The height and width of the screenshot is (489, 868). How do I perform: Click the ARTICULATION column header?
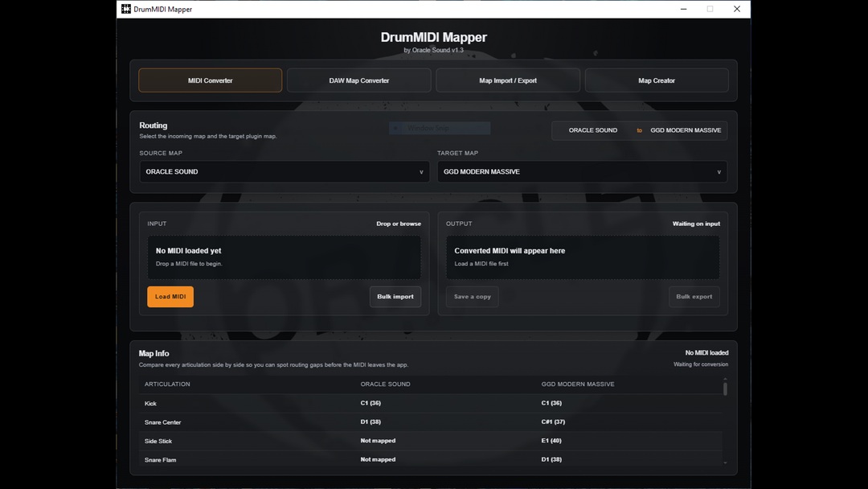click(167, 384)
